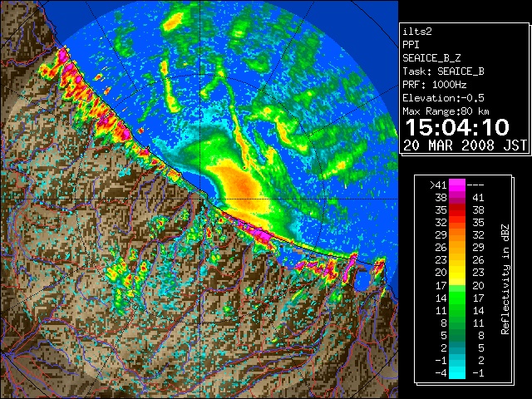
Task: Click the -1 label in right legend column
Action: [479, 372]
